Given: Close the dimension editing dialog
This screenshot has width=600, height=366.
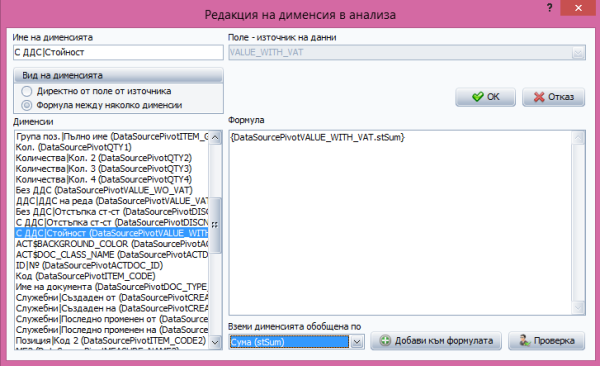Looking at the screenshot, I should (x=578, y=8).
